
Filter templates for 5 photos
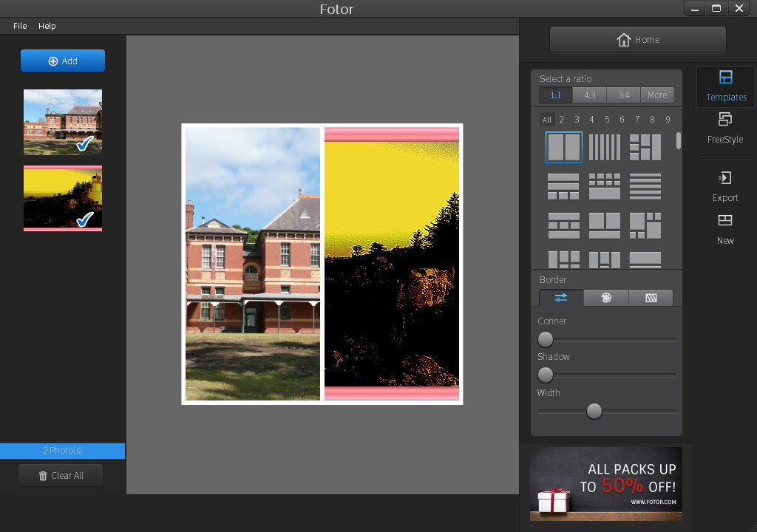[607, 119]
